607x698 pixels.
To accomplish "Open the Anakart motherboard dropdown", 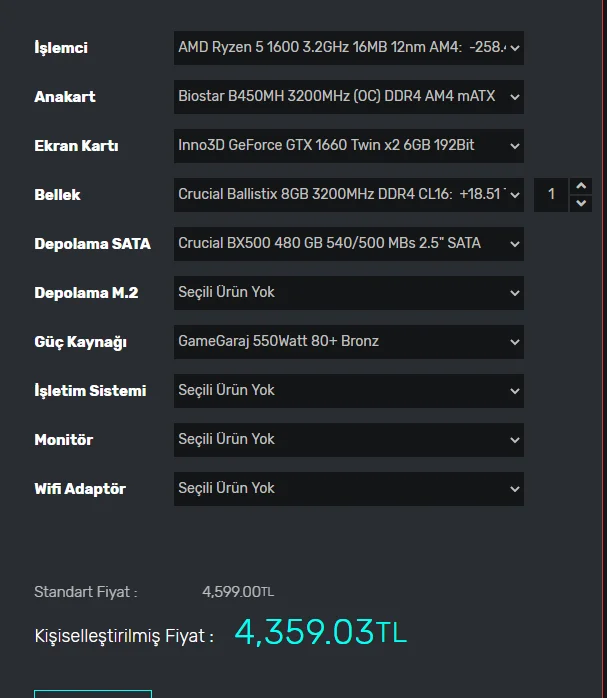I will point(348,97).
